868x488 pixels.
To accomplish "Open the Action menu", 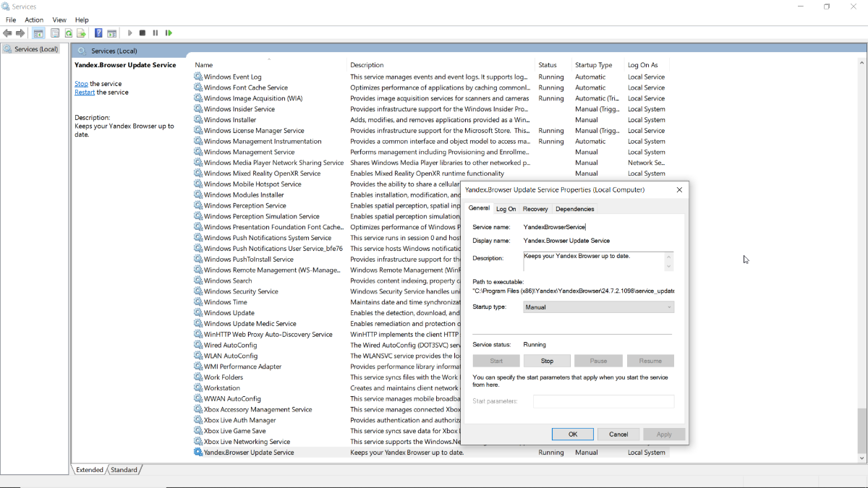I will tap(34, 20).
